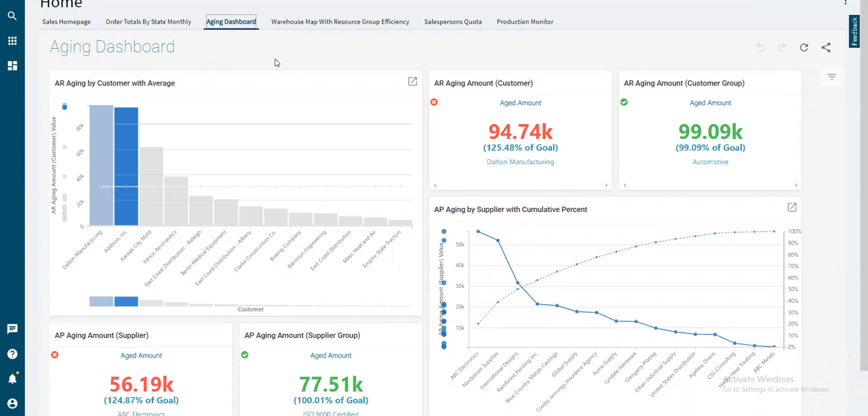868x416 pixels.
Task: Click the 94.74k value
Action: pos(520,131)
